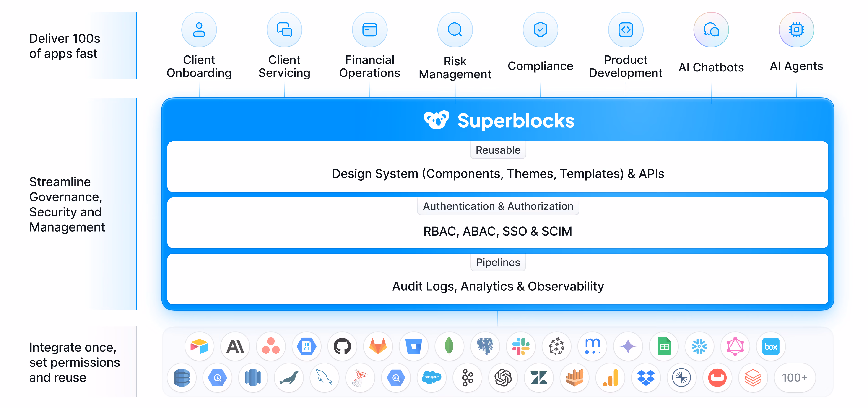Select the Gemini purple sparkle icon
Viewport: 868px width, 408px height.
coord(628,346)
